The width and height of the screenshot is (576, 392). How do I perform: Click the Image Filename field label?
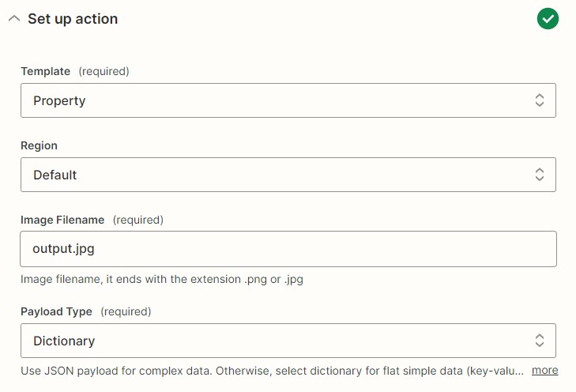tap(62, 220)
